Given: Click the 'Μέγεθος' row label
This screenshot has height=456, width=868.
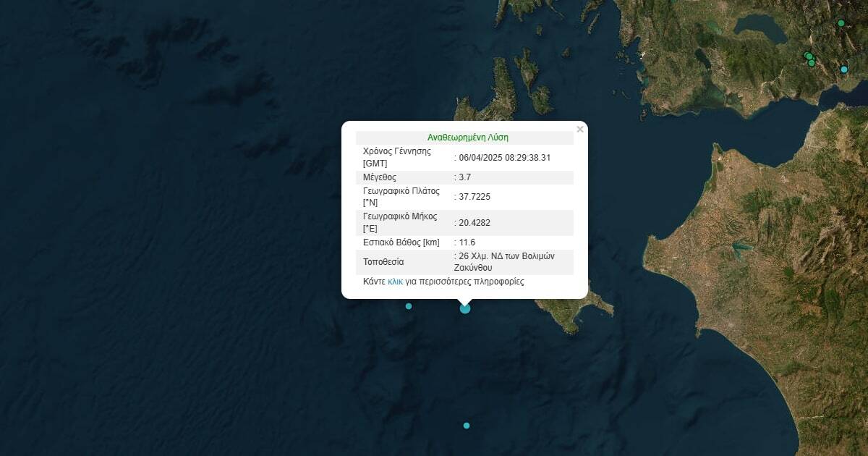Looking at the screenshot, I should click(x=380, y=177).
